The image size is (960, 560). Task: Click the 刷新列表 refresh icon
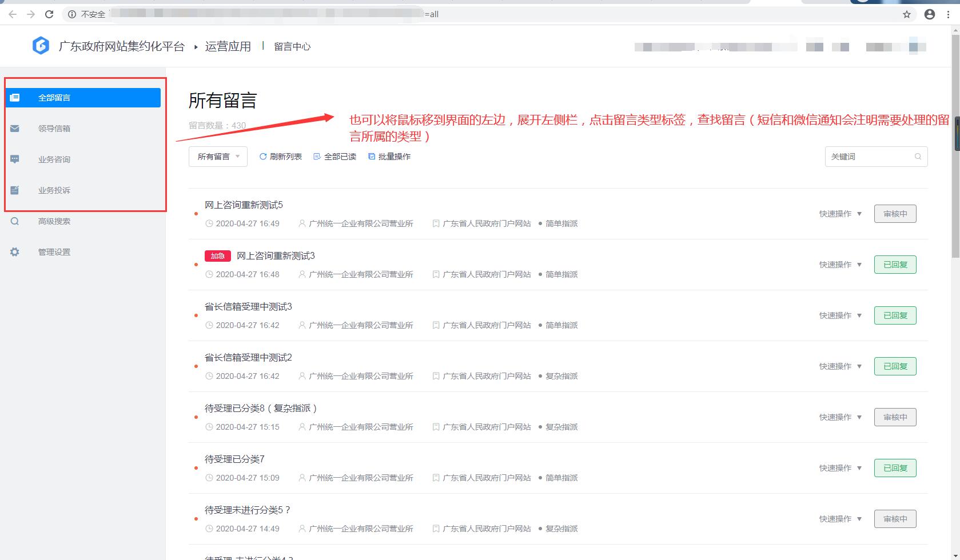263,157
